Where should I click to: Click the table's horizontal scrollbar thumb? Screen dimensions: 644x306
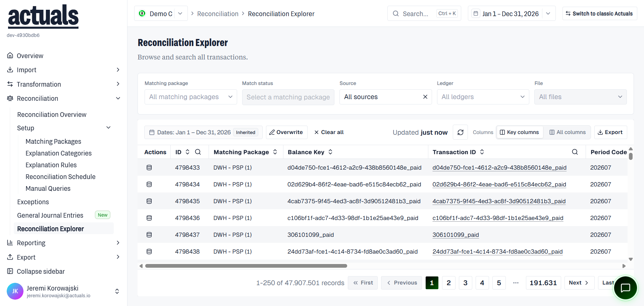246,266
